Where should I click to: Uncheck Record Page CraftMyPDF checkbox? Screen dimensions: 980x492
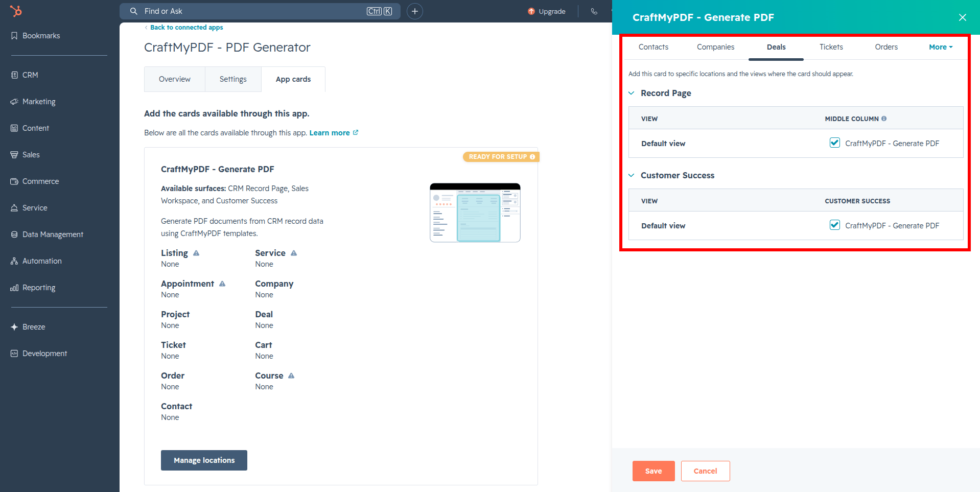(x=835, y=143)
